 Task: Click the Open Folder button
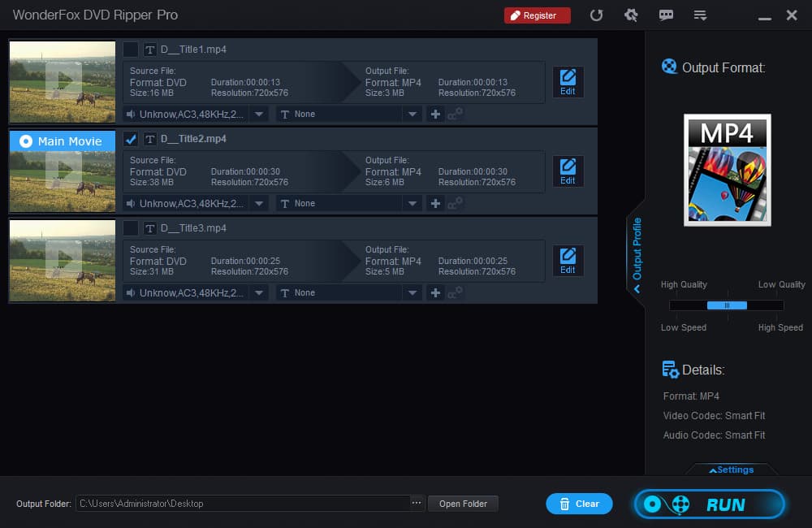[x=463, y=504]
